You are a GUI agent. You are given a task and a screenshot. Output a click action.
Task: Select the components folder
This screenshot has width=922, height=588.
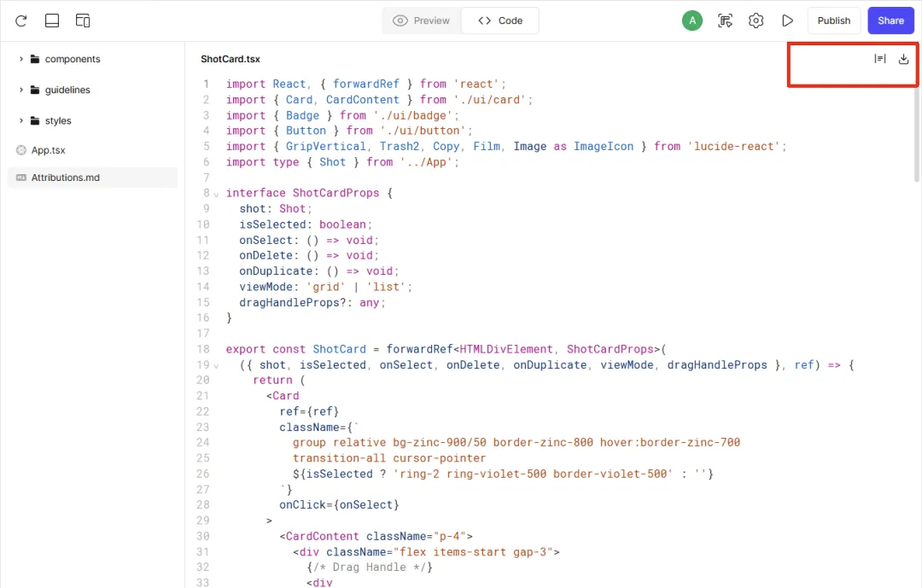point(73,59)
